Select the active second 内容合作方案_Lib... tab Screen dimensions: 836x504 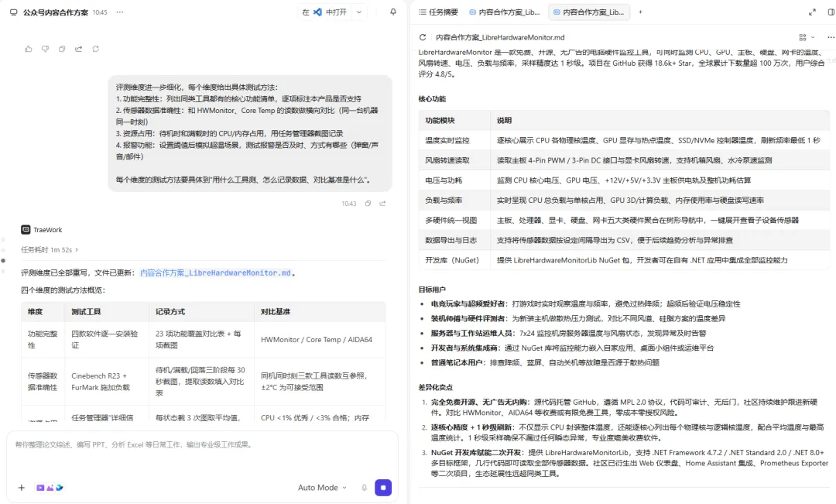pos(589,12)
